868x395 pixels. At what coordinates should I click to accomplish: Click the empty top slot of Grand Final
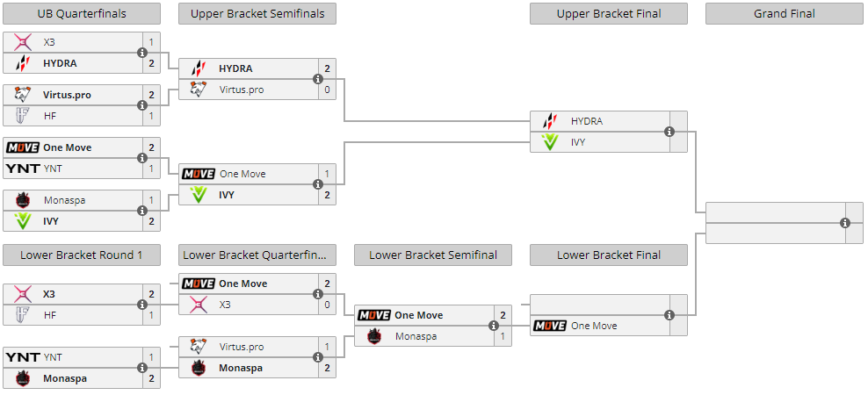[x=771, y=212]
